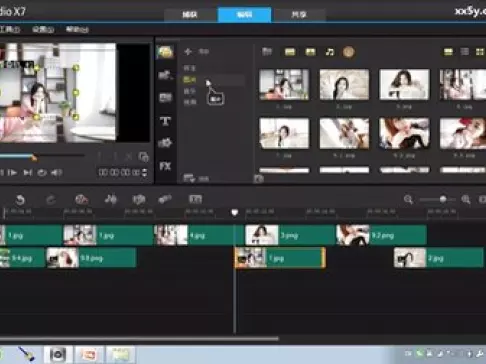Toggle the repeat playback button in preview
The width and height of the screenshot is (486, 364).
point(42,173)
